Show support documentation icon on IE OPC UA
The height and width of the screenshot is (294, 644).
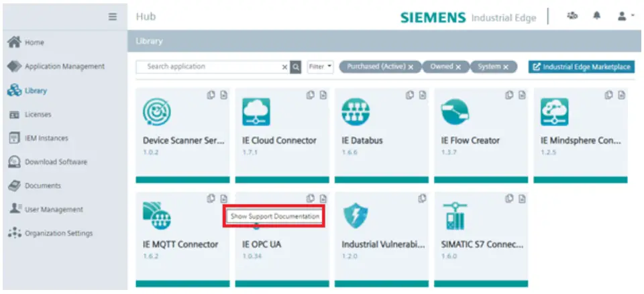(323, 199)
